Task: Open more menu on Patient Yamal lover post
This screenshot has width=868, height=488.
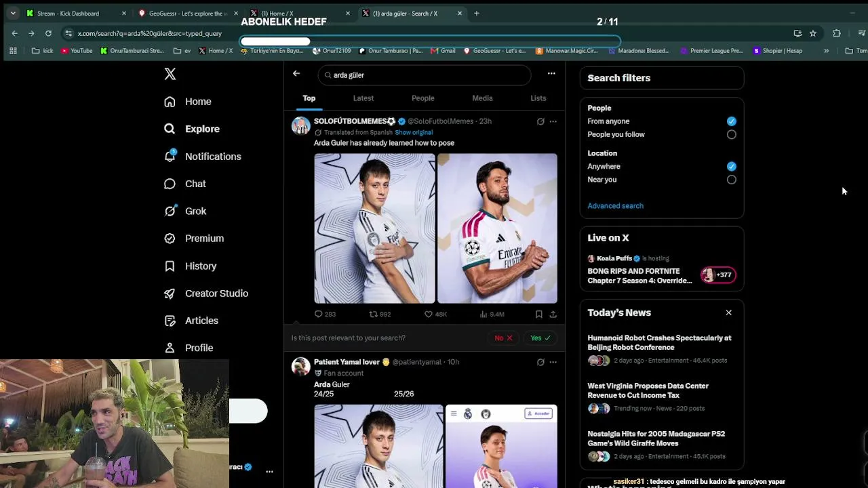Action: (553, 362)
